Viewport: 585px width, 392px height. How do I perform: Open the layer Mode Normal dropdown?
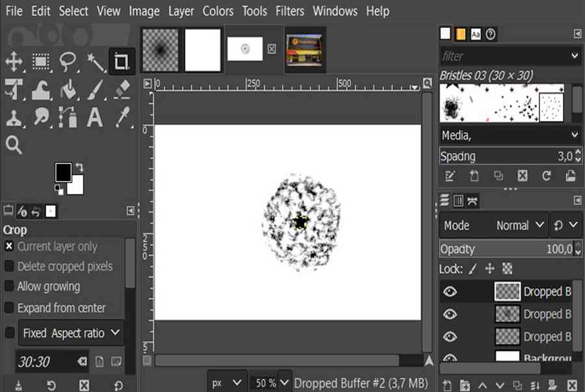521,226
